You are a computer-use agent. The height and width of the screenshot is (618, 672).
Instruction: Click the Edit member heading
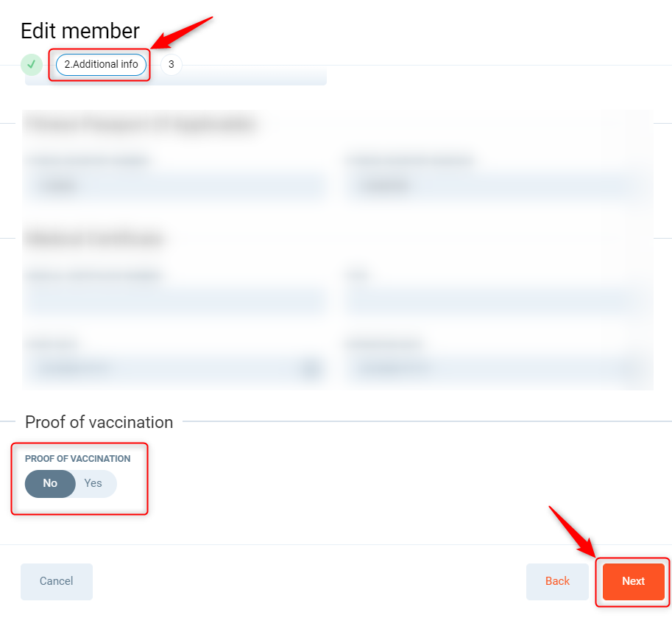(80, 31)
